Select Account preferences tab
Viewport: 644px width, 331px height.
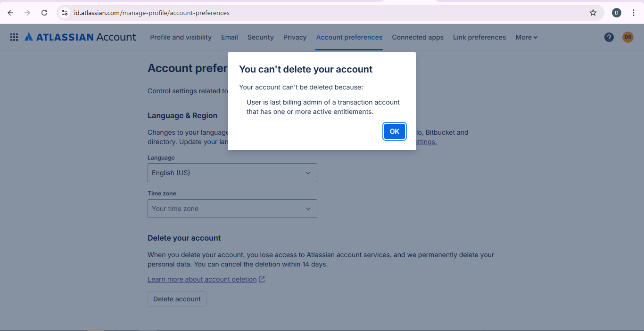coord(349,37)
